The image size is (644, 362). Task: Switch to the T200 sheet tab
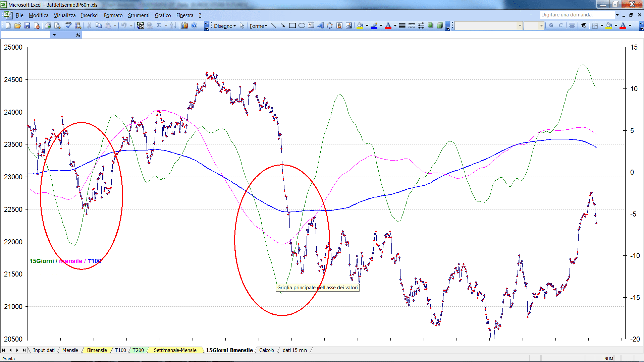pyautogui.click(x=138, y=350)
